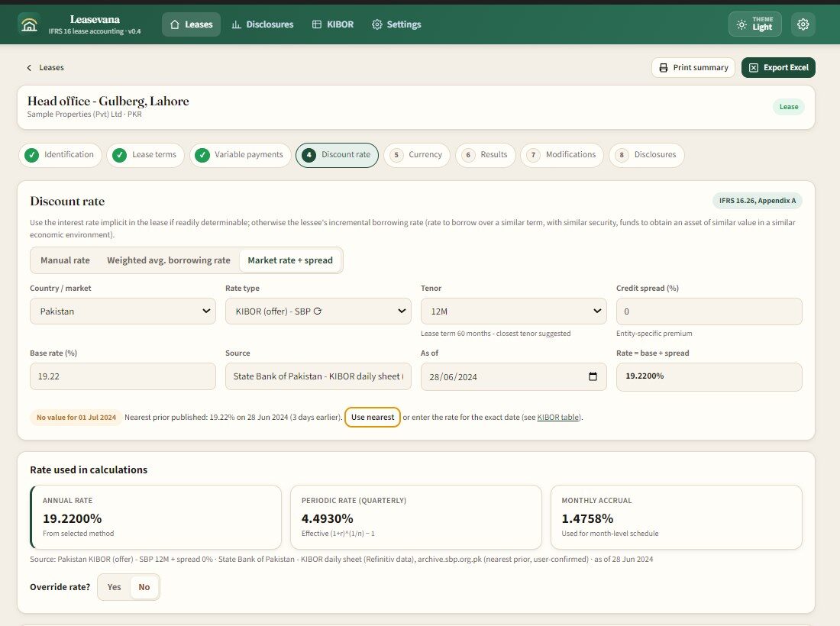Go to step 6 Results
840x626 pixels.
pyautogui.click(x=485, y=155)
